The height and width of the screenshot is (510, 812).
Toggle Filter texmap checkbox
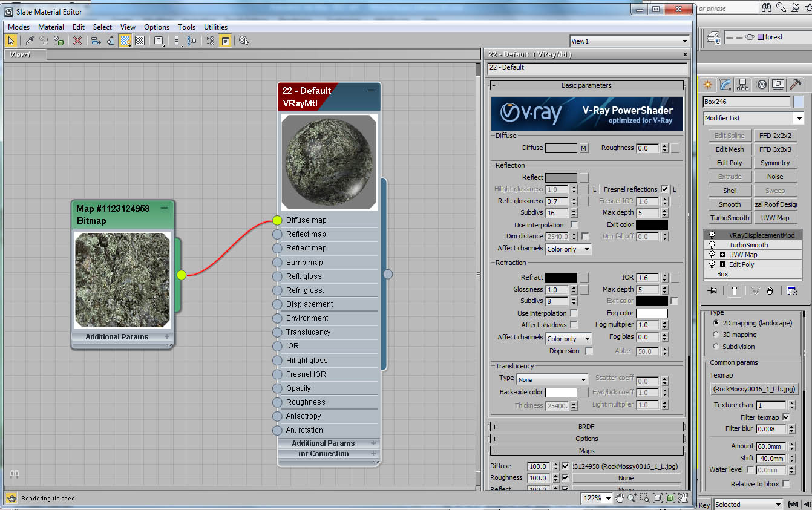786,417
